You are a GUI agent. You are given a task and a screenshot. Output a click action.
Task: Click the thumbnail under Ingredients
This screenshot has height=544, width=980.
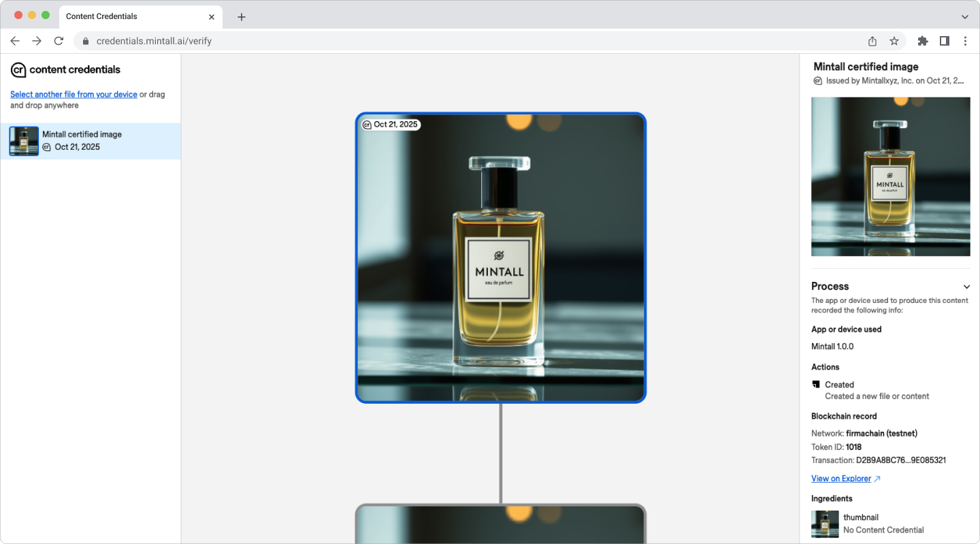click(x=824, y=524)
